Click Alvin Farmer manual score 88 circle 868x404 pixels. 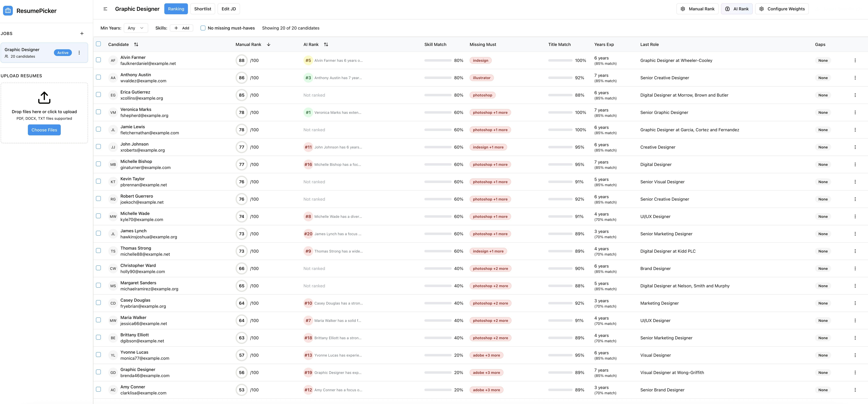pyautogui.click(x=242, y=61)
